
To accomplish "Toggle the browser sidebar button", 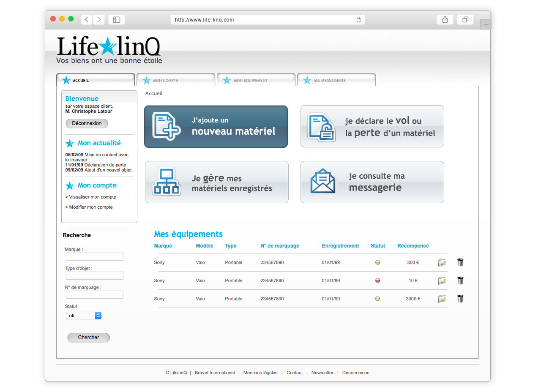I will click(x=117, y=19).
